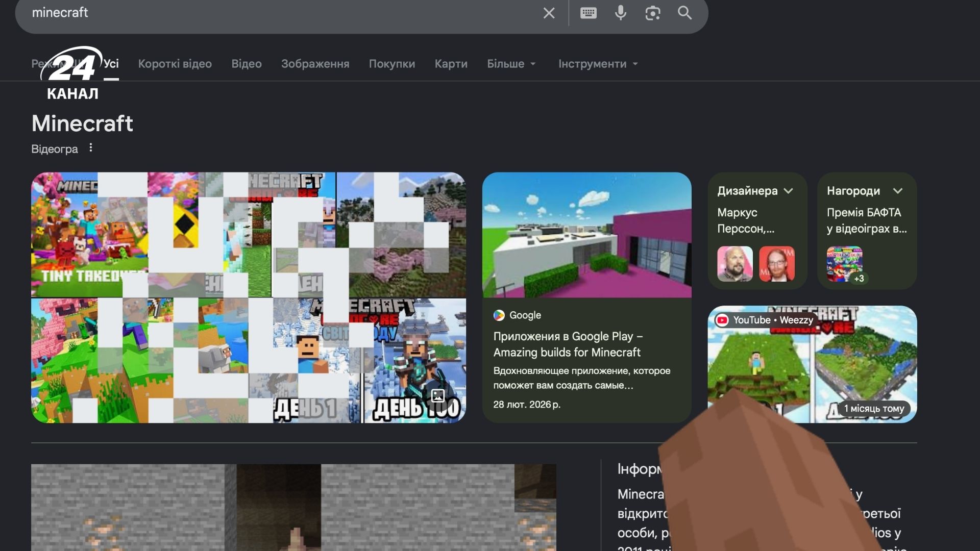This screenshot has width=980, height=551.
Task: Switch to the Зображення tab
Action: coord(315,64)
